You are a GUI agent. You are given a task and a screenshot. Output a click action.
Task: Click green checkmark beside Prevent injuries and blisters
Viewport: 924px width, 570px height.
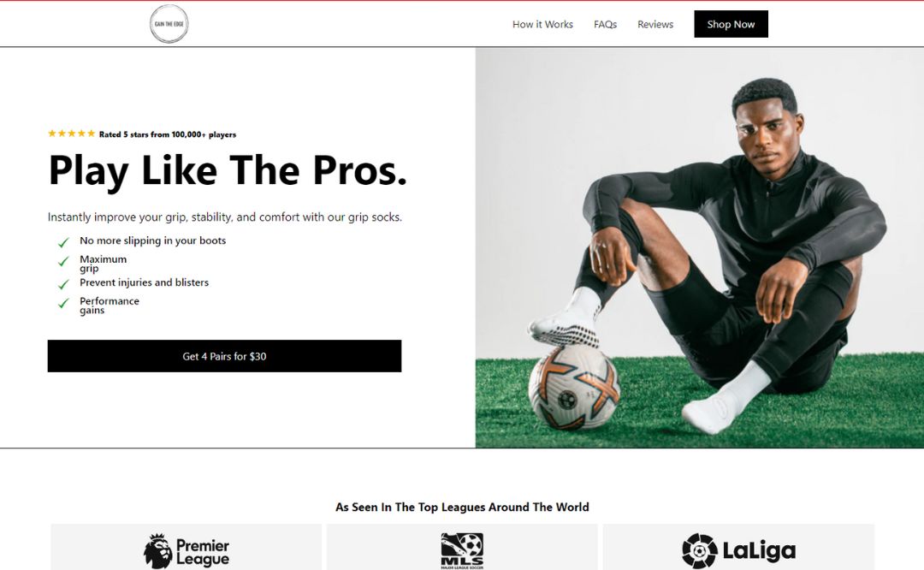[63, 284]
